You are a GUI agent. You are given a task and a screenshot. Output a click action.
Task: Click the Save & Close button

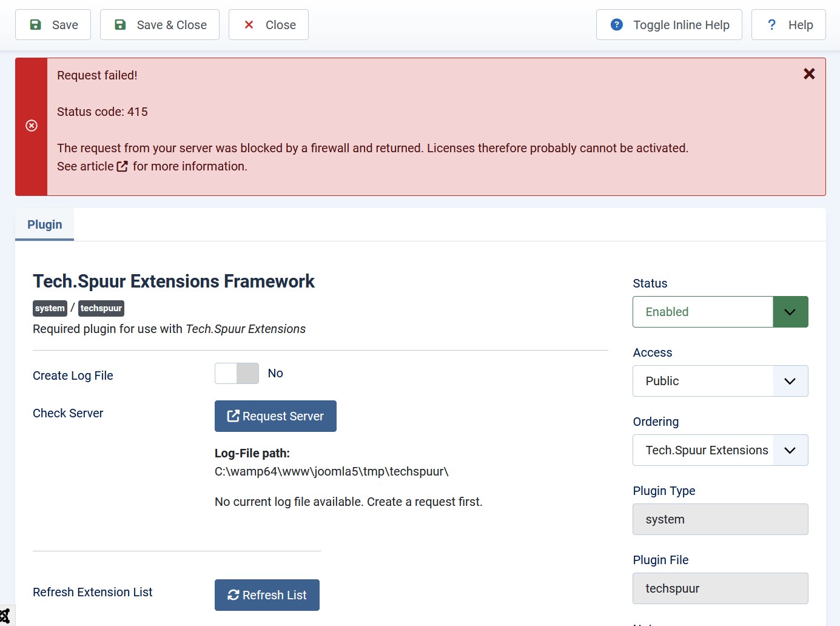160,25
